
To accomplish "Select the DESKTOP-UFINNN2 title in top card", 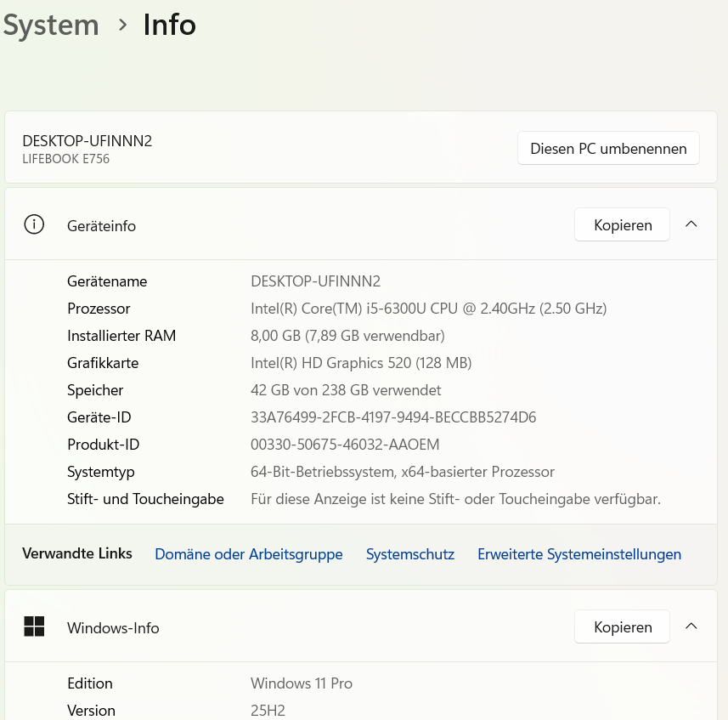I will [87, 141].
